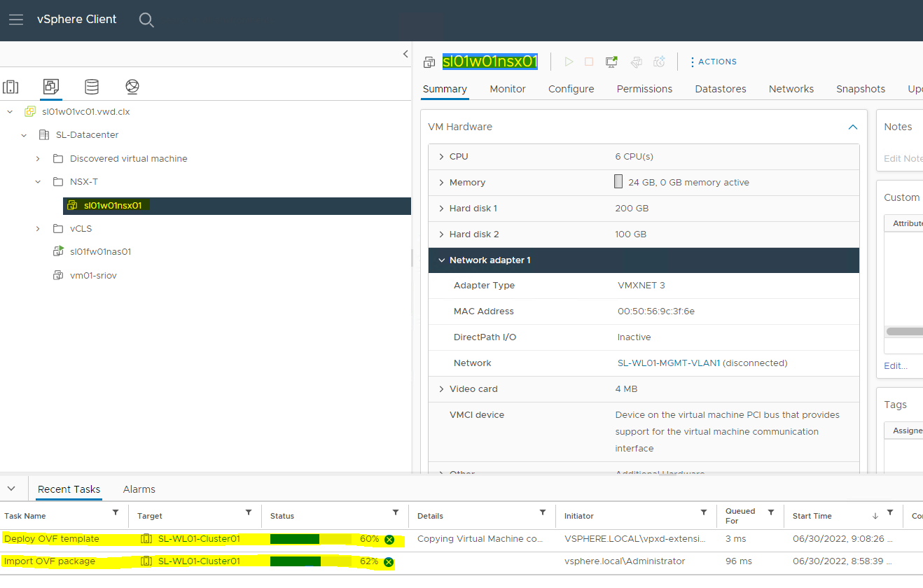Open the Networks tab
The height and width of the screenshot is (588, 923).
pos(791,89)
